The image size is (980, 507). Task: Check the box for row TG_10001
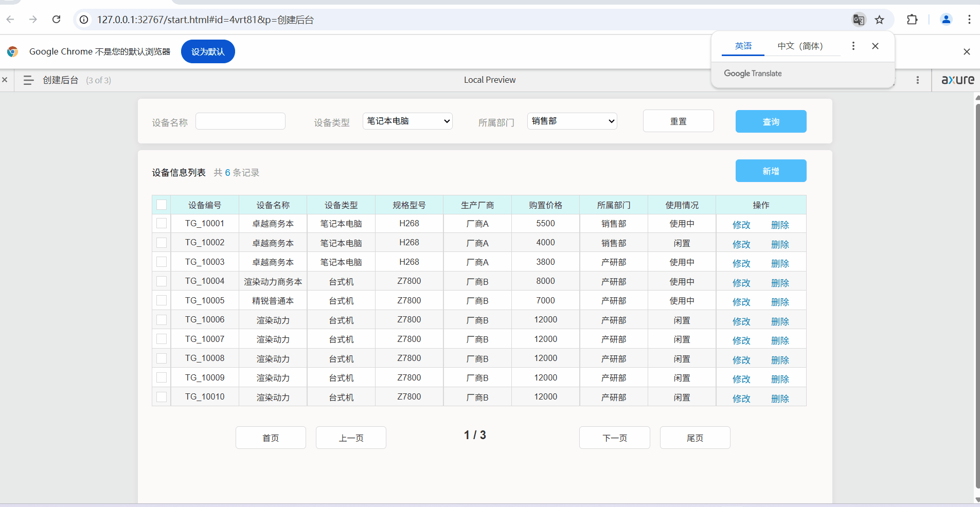tap(162, 223)
